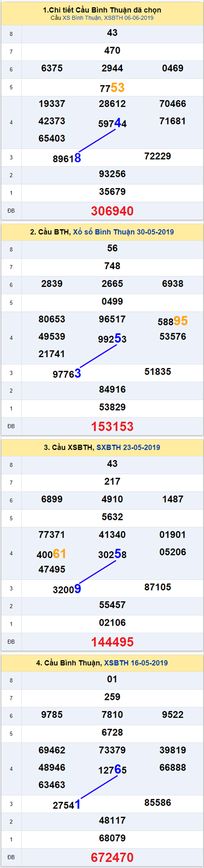204x868 pixels.
Task: Click the prize number 19337
Action: coord(52,104)
